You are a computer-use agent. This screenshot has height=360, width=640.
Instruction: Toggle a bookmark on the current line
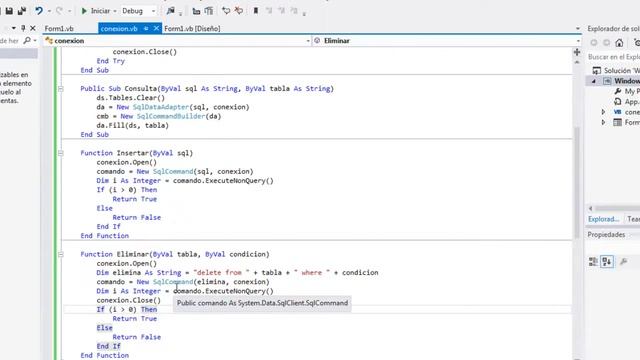click(x=256, y=11)
